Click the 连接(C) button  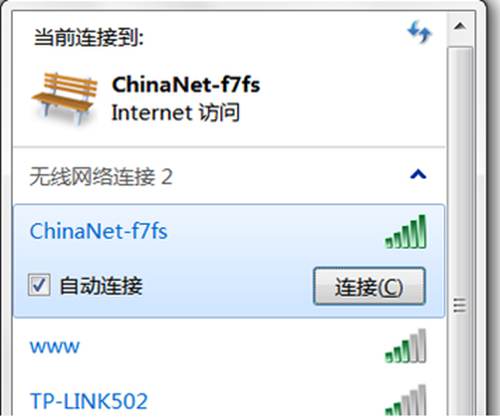369,286
